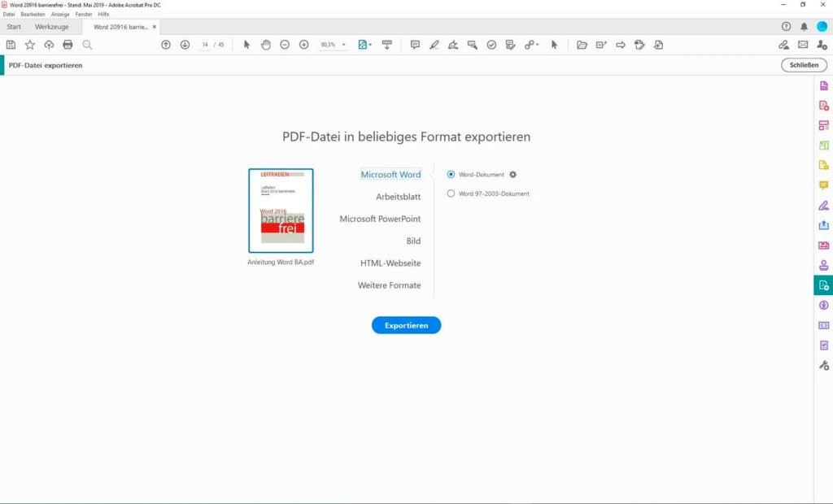The width and height of the screenshot is (833, 504).
Task: Select Arbeitsblatt export format
Action: 398,197
